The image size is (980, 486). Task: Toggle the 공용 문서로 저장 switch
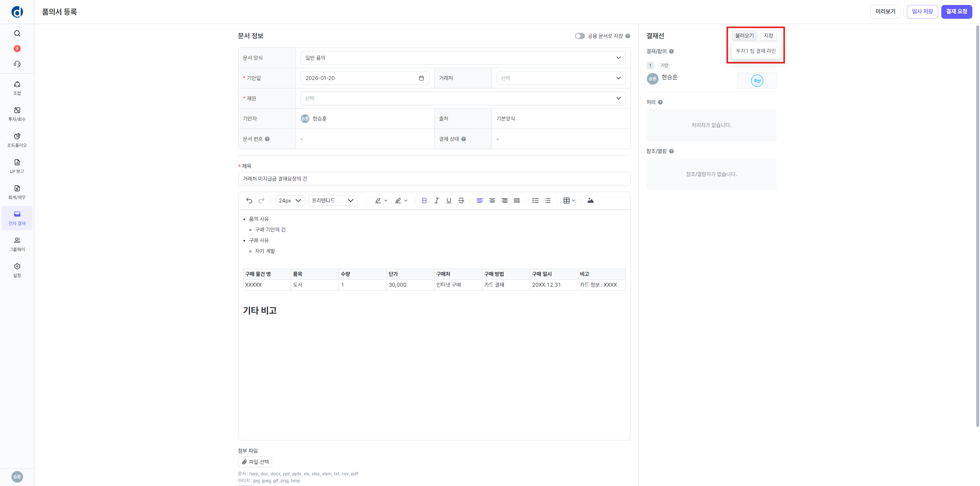(x=580, y=36)
